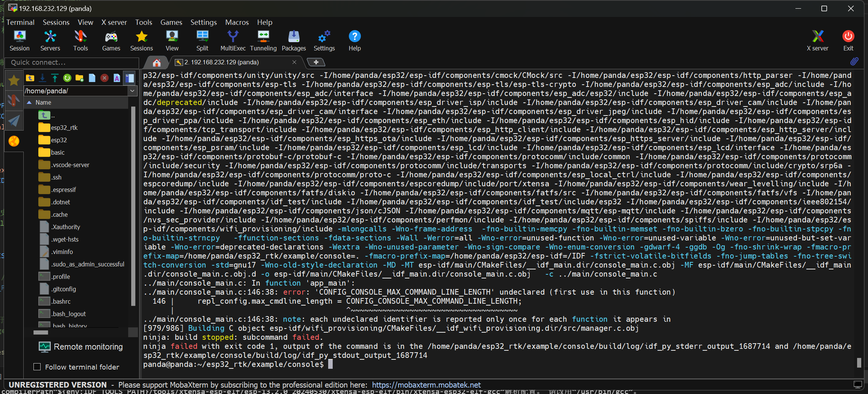Open the Games toolbar icon
This screenshot has width=868, height=394.
[111, 41]
